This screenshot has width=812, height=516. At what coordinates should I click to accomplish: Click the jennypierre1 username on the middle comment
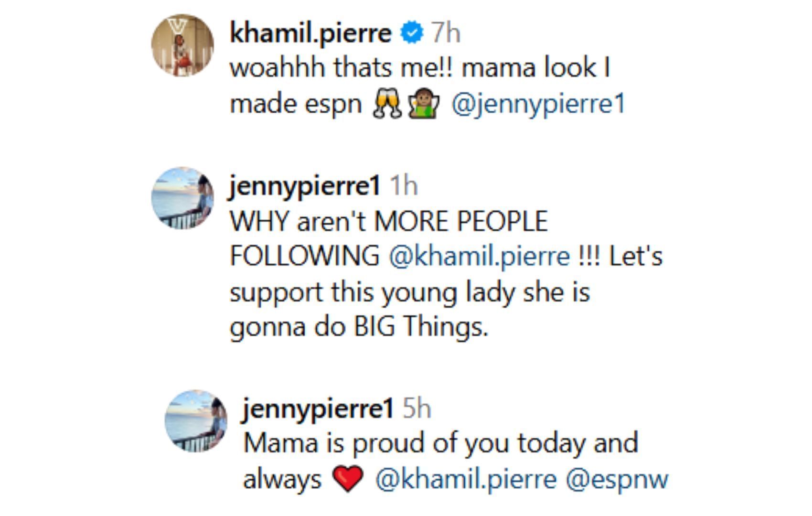coord(304,185)
